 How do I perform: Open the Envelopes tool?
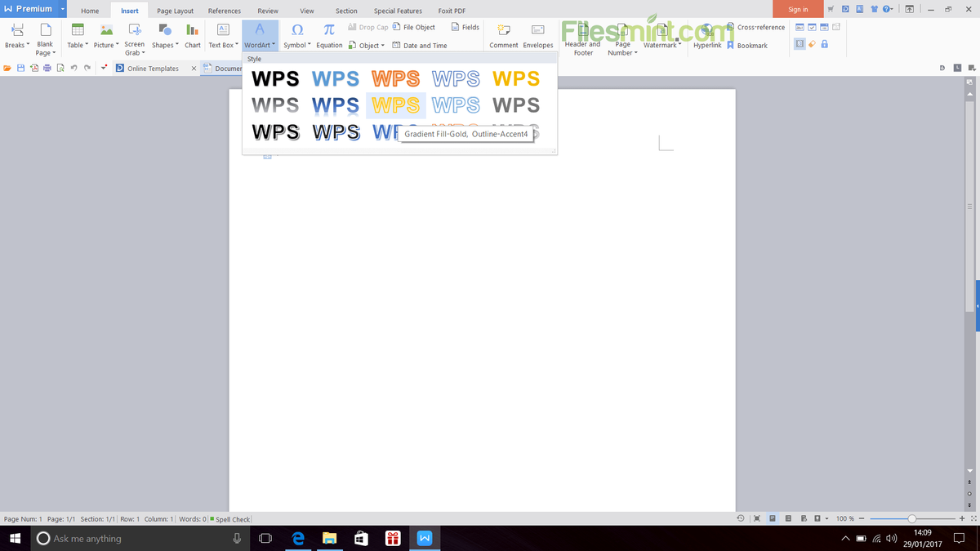coord(538,36)
